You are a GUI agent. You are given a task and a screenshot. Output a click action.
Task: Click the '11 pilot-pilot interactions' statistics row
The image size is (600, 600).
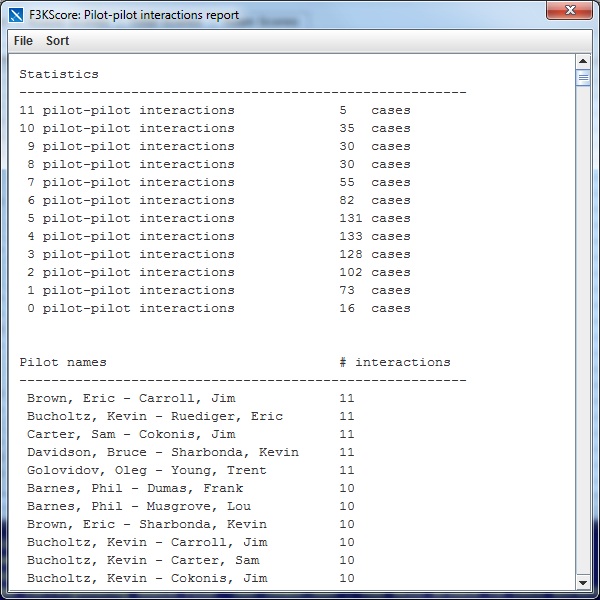(127, 110)
